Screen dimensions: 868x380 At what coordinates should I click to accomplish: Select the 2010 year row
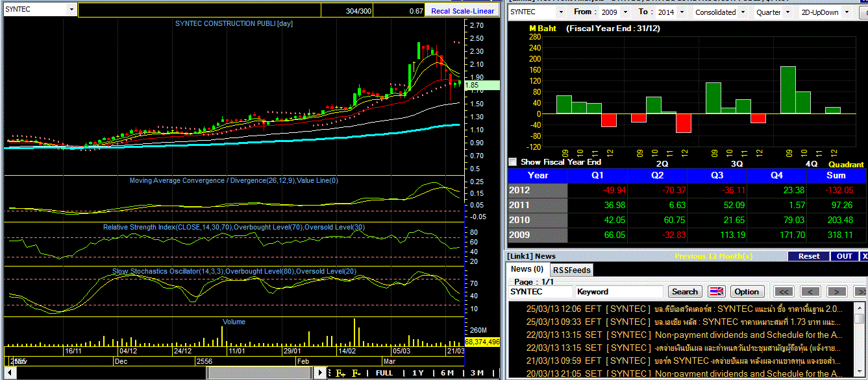[x=687, y=220]
